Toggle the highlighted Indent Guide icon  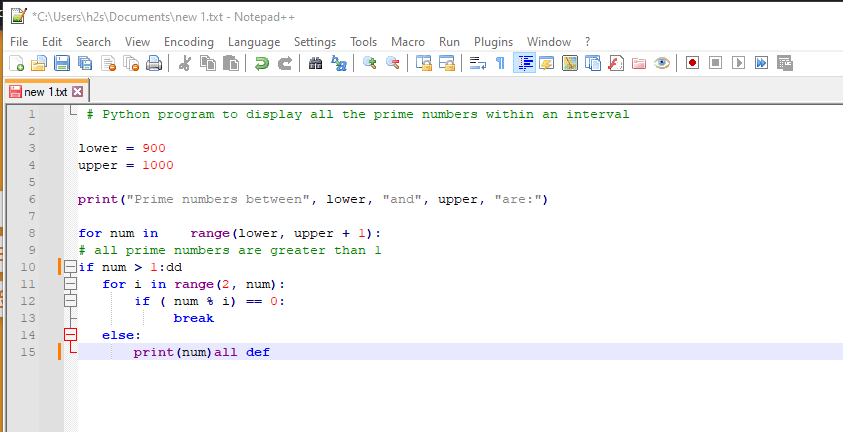pos(524,63)
